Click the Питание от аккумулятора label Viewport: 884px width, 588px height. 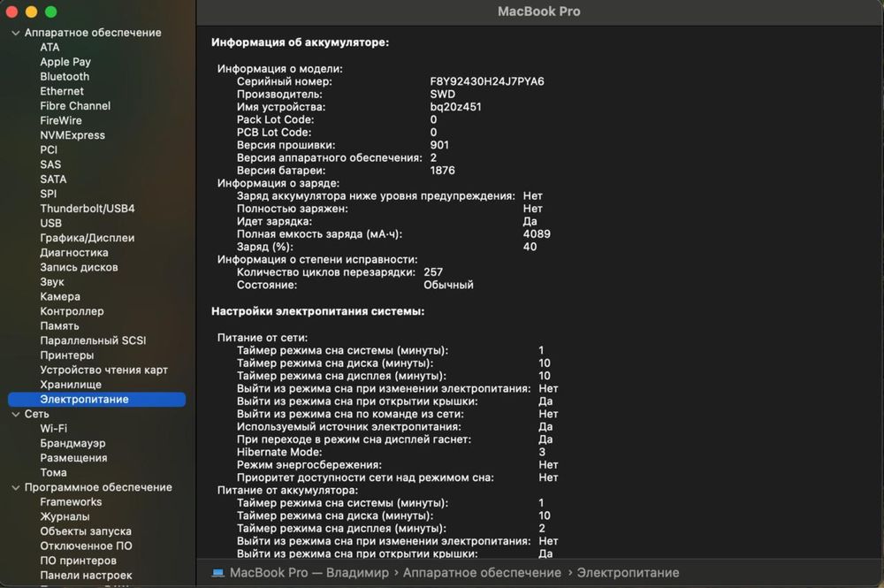[287, 491]
